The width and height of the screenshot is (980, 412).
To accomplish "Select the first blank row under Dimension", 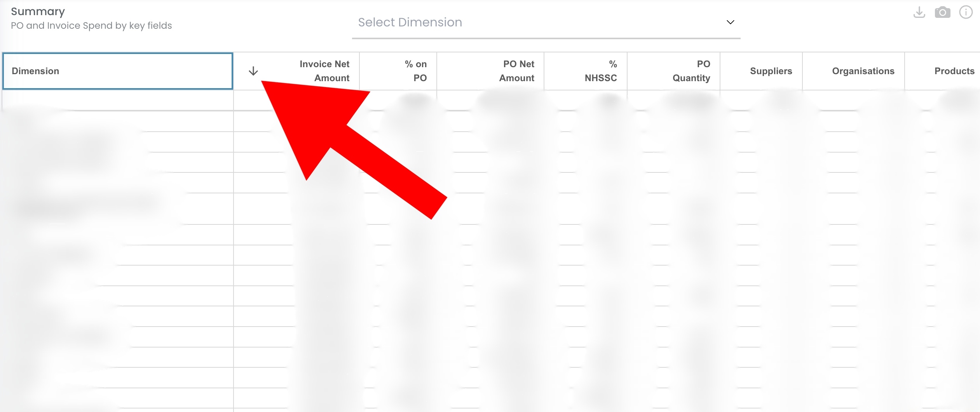I will click(118, 101).
